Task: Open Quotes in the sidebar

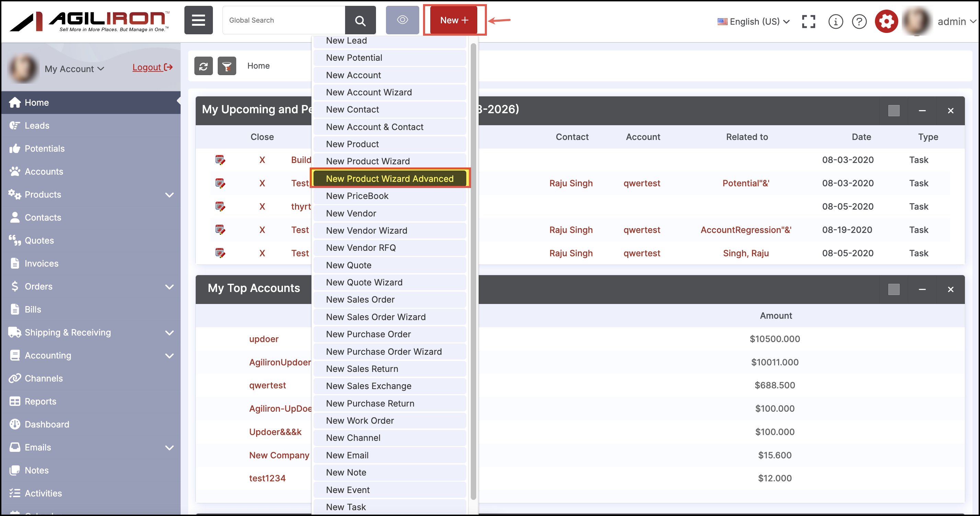Action: pos(91,240)
